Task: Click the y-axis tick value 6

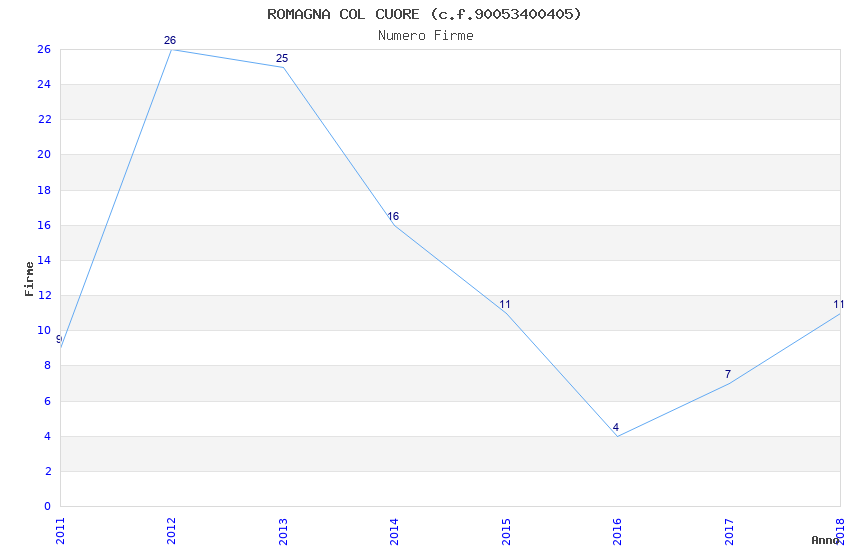Action: point(47,401)
